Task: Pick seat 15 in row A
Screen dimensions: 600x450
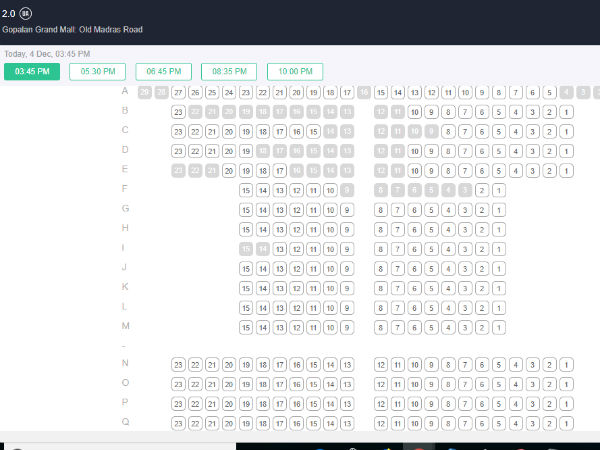Action: pos(381,93)
